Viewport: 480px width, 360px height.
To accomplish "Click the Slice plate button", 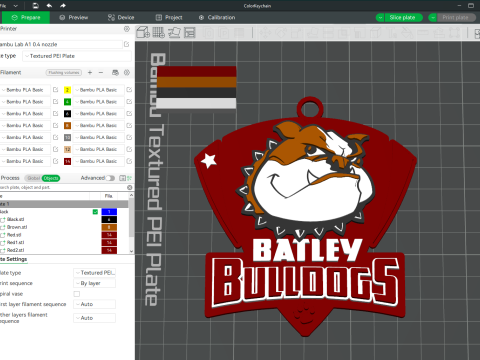I will tap(403, 17).
